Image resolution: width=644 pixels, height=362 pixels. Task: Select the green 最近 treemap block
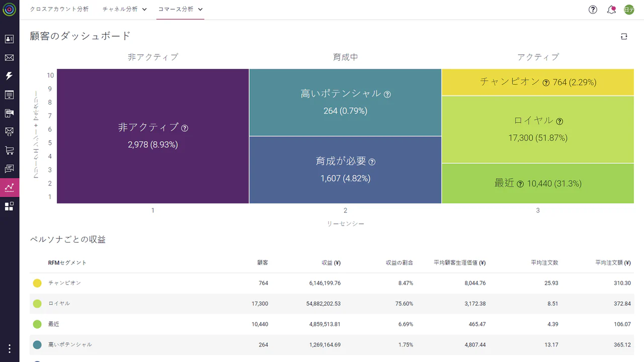click(x=538, y=184)
